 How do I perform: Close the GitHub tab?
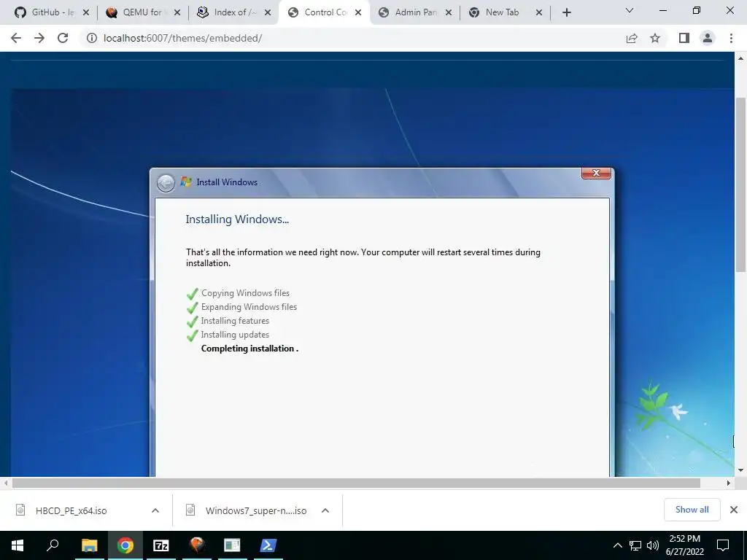click(86, 13)
